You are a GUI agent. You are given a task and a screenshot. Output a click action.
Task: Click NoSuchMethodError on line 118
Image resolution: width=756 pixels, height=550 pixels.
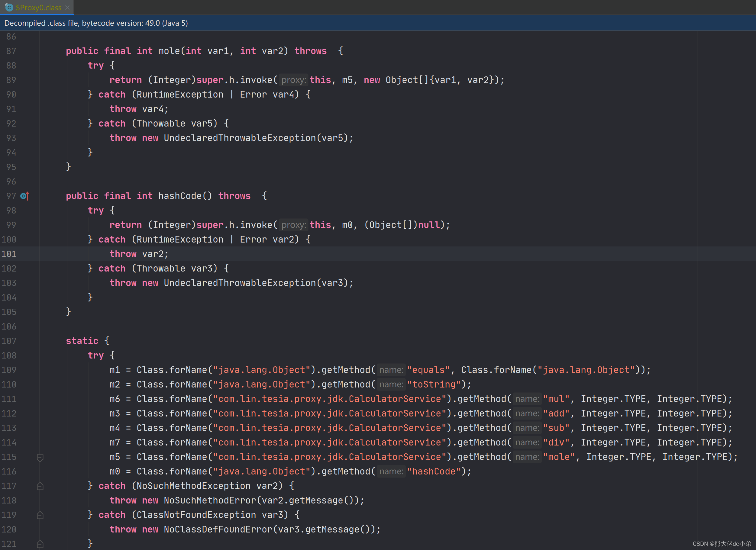pyautogui.click(x=210, y=500)
